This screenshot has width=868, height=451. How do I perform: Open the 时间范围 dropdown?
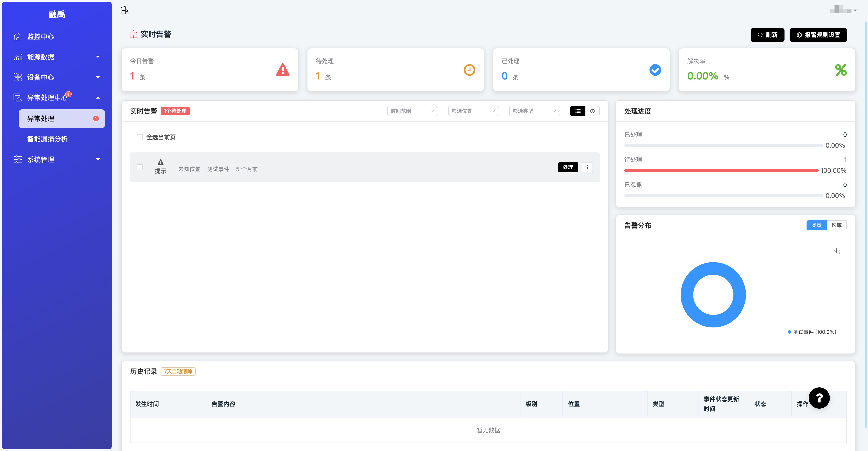[412, 111]
